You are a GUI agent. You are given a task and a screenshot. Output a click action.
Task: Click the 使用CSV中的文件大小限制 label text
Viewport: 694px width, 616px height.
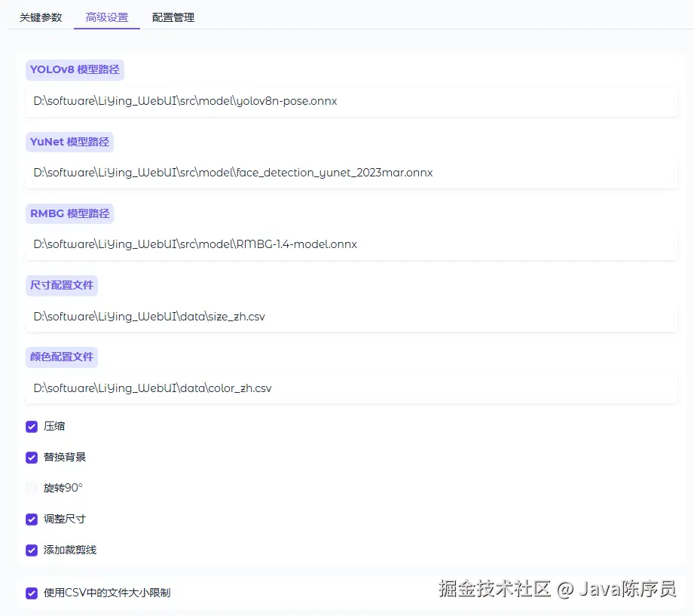coord(107,593)
